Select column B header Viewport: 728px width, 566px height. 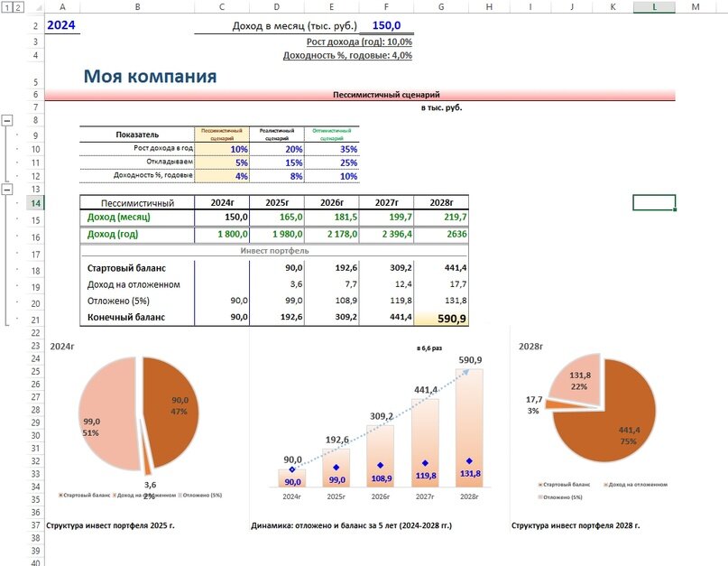(137, 6)
